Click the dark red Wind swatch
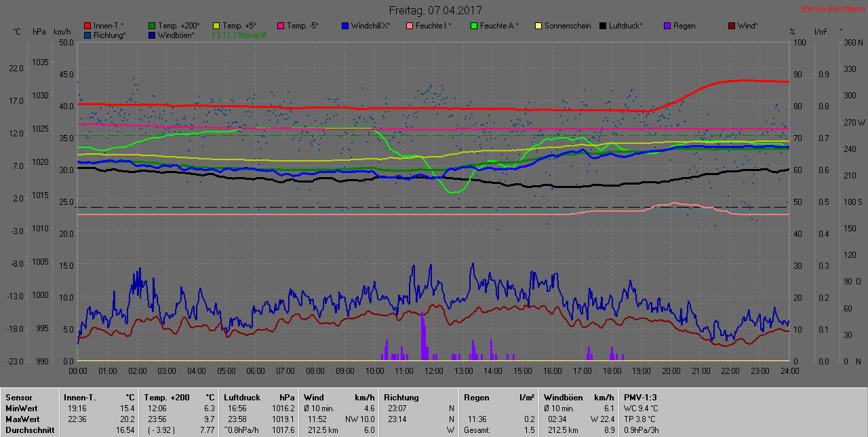The width and height of the screenshot is (868, 437). [732, 26]
